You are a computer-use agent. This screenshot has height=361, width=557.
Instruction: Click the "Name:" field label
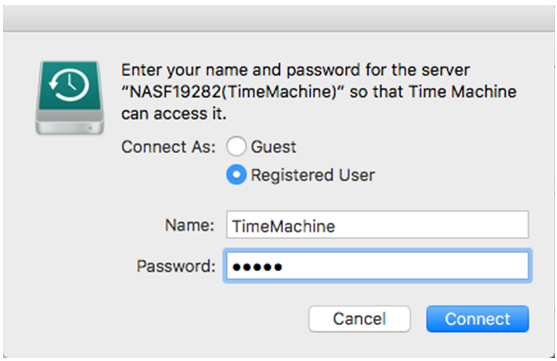pyautogui.click(x=190, y=225)
